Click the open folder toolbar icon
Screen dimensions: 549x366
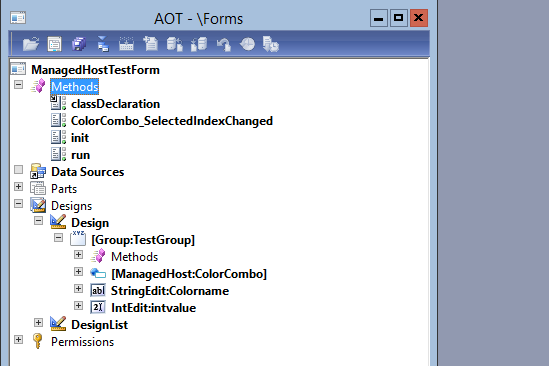[30, 44]
